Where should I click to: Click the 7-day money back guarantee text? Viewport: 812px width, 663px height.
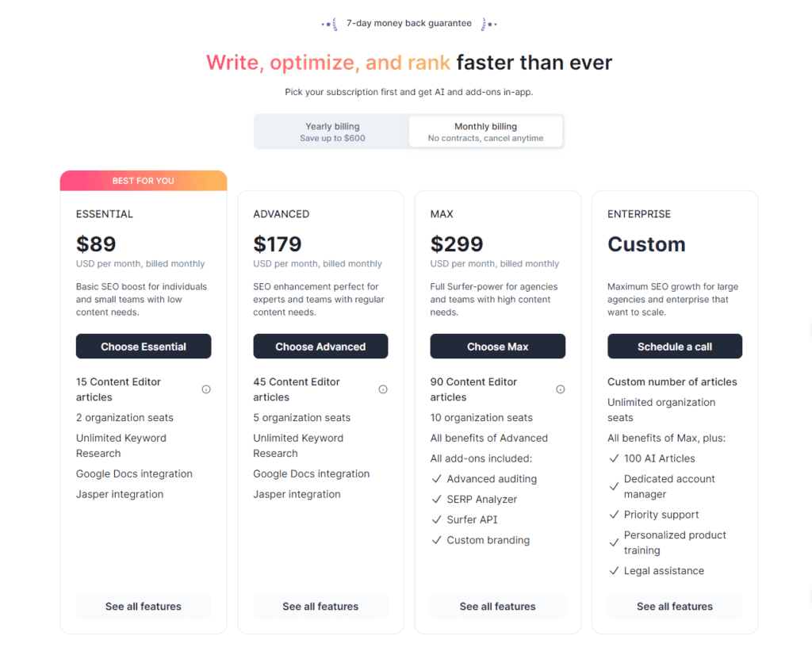[409, 23]
